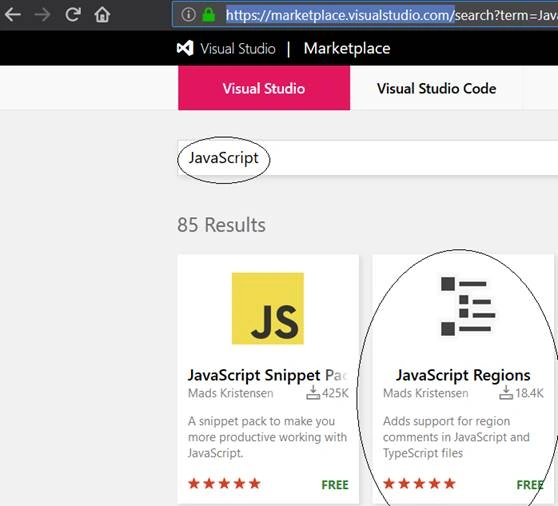Click the Visual Studio logo icon
The width and height of the screenshot is (558, 506).
pos(185,48)
